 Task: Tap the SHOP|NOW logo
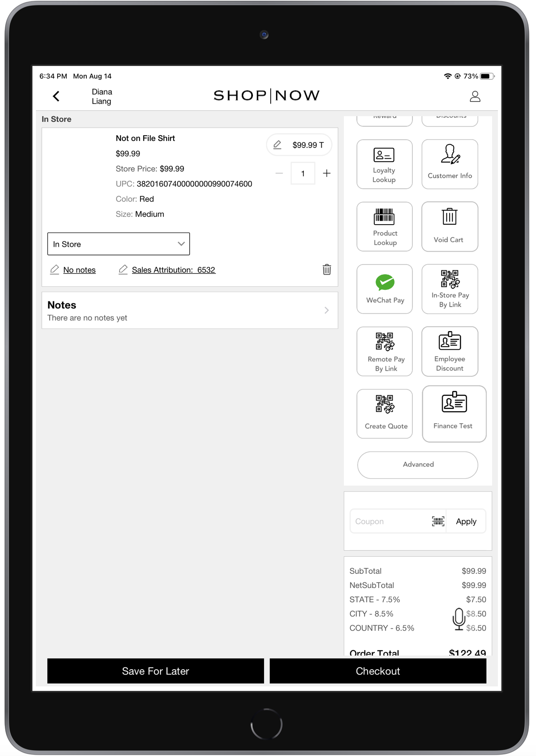click(x=267, y=96)
